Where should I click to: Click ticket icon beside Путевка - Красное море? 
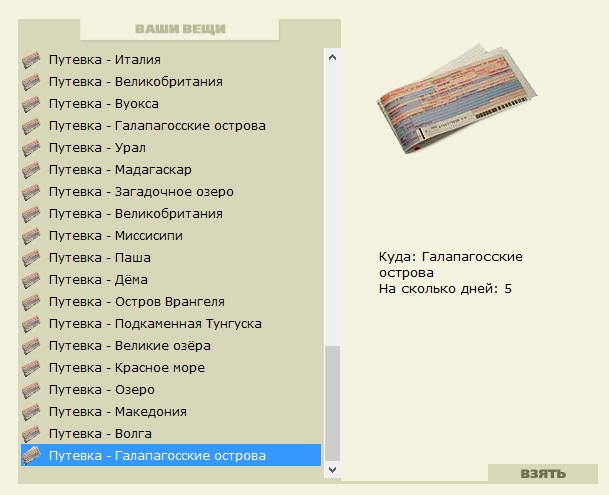[31, 368]
